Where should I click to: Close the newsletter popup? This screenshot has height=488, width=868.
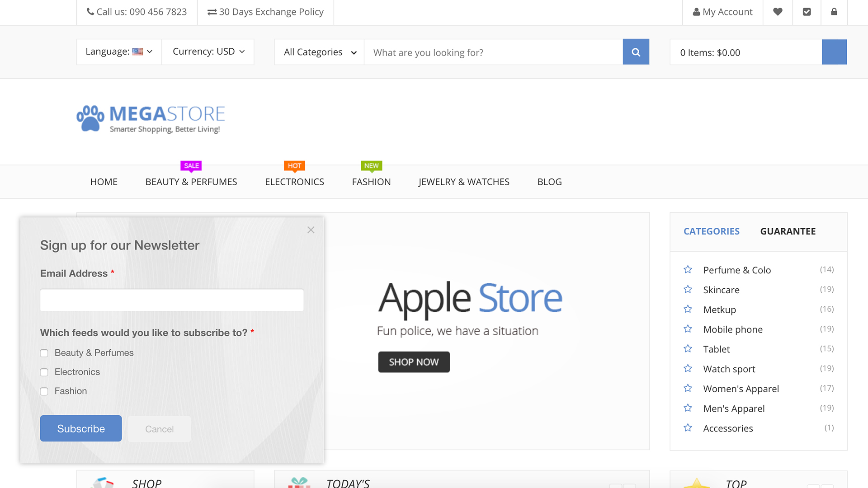point(311,230)
